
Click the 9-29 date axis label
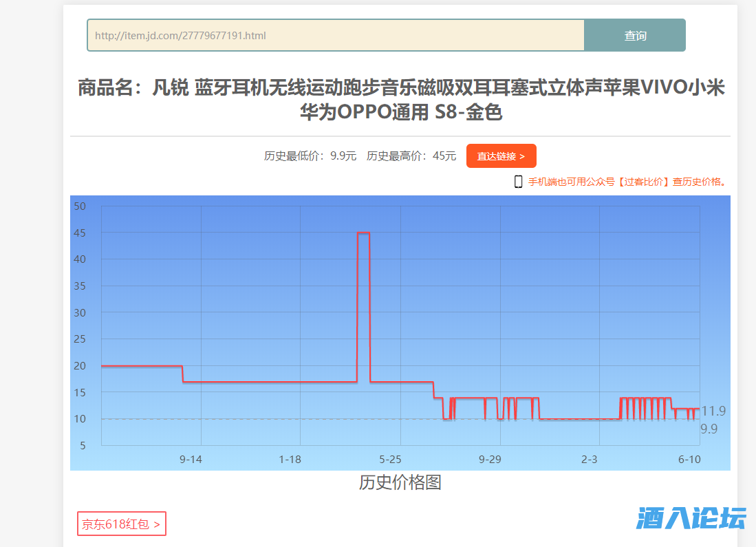tap(490, 460)
